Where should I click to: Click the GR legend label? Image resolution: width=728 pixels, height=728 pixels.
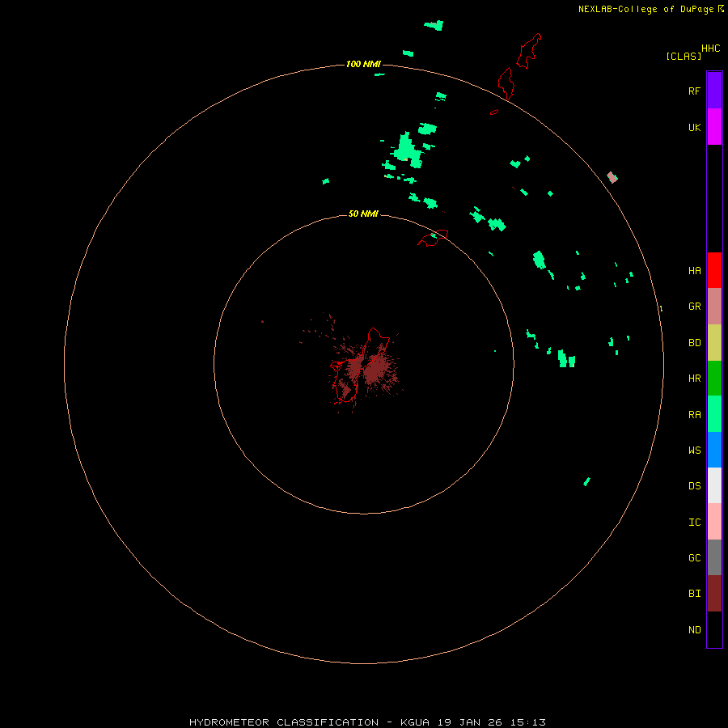click(x=695, y=307)
